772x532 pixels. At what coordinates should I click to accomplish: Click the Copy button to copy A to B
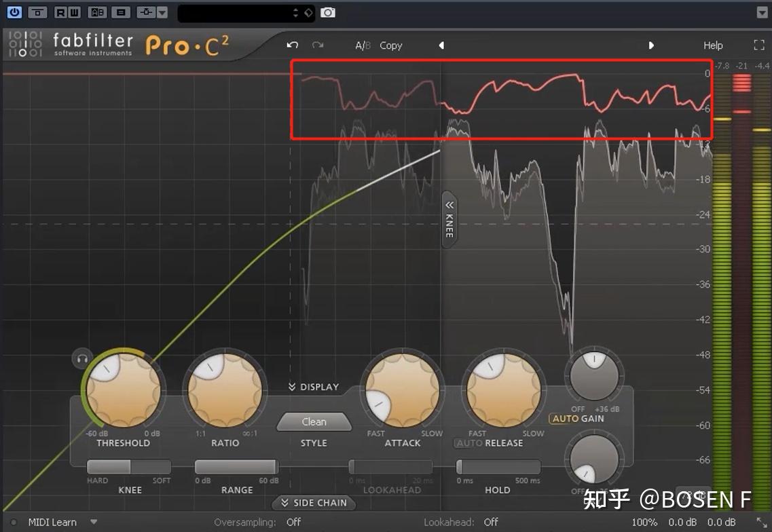(390, 45)
